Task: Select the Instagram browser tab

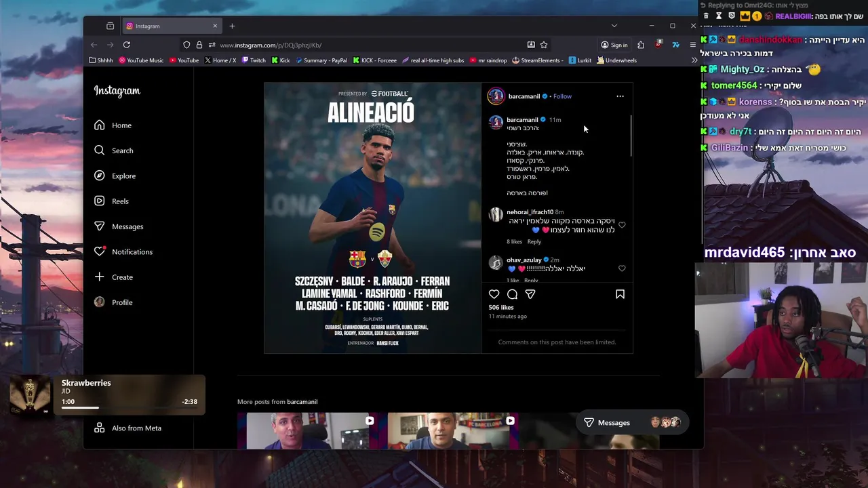Action: pos(172,26)
